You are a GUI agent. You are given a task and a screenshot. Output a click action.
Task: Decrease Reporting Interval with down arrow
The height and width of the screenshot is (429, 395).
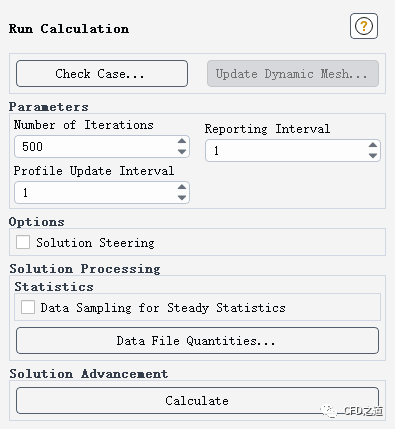point(373,155)
